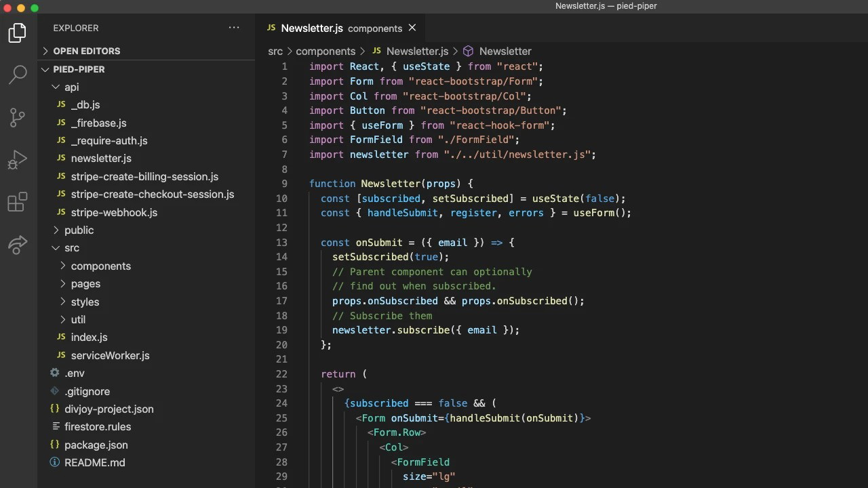
Task: Open package.json in the explorer
Action: (x=96, y=445)
